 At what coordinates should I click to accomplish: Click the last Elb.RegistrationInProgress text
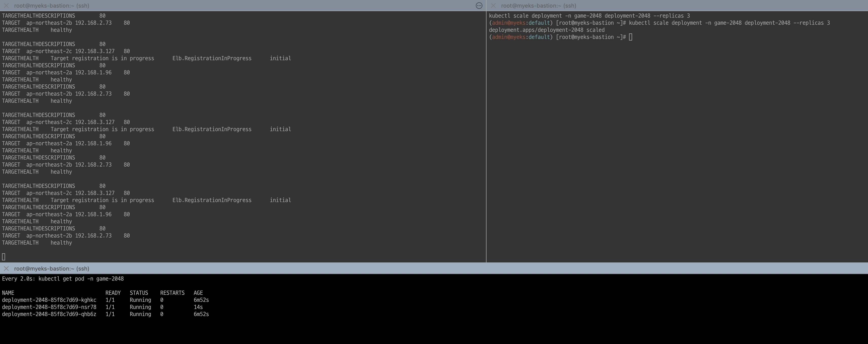(x=212, y=200)
